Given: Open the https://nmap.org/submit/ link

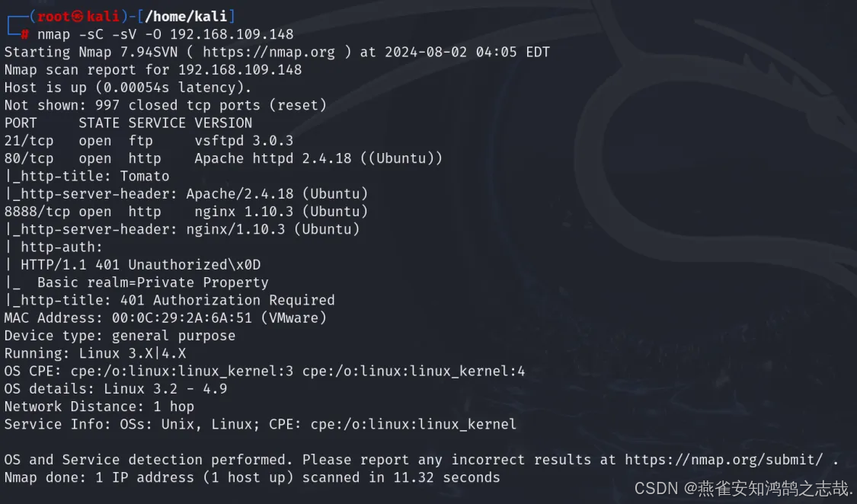Looking at the screenshot, I should click(724, 460).
